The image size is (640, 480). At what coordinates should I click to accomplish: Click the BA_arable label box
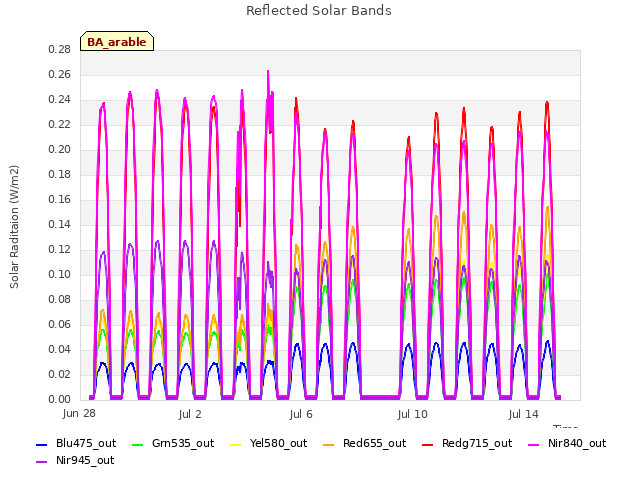[x=117, y=42]
